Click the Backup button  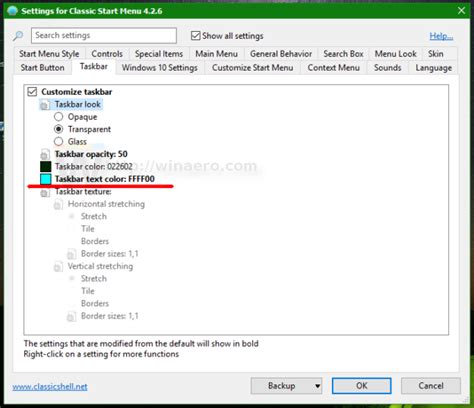pyautogui.click(x=282, y=386)
